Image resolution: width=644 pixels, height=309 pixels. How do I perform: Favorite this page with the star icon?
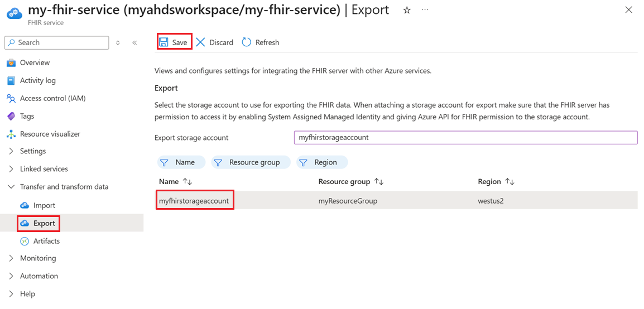click(407, 10)
